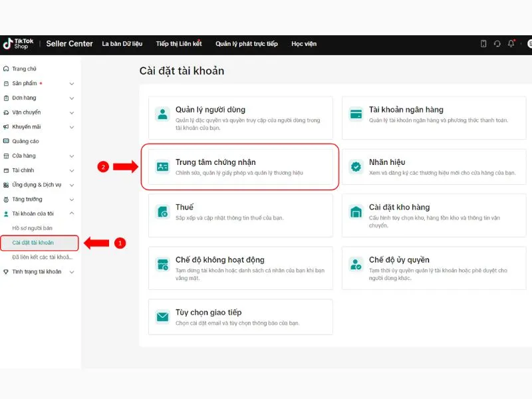This screenshot has width=532, height=399.
Task: Open the notifications bell icon
Action: [x=511, y=43]
